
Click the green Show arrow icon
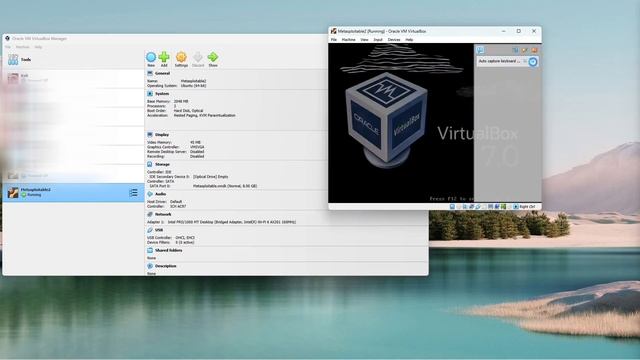pos(213,57)
